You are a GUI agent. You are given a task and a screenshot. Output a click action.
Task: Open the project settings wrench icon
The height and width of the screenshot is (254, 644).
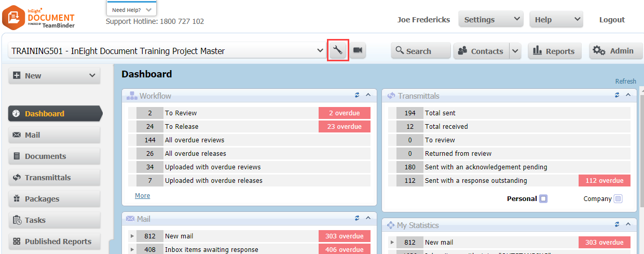338,50
